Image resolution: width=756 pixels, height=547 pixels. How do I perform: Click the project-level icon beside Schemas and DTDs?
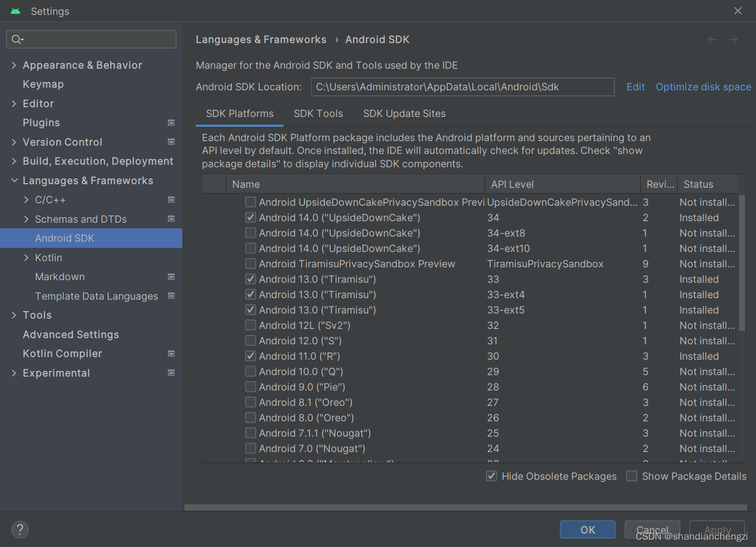click(x=172, y=219)
